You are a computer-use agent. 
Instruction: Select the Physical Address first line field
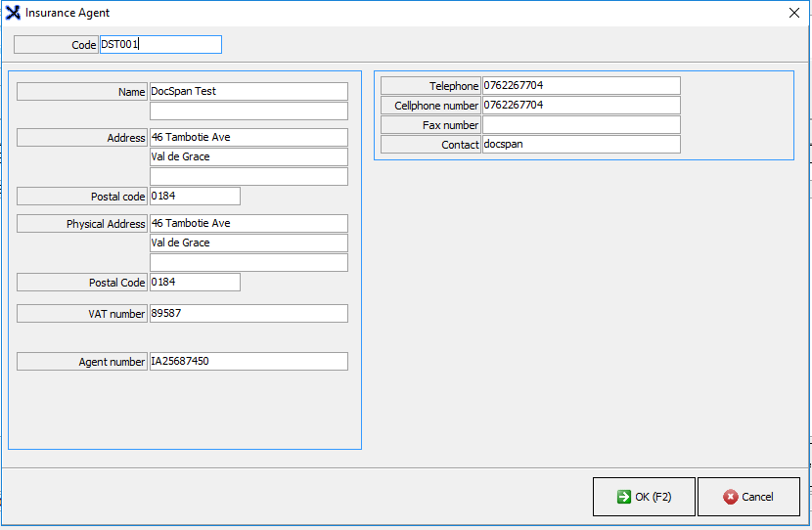pyautogui.click(x=248, y=224)
